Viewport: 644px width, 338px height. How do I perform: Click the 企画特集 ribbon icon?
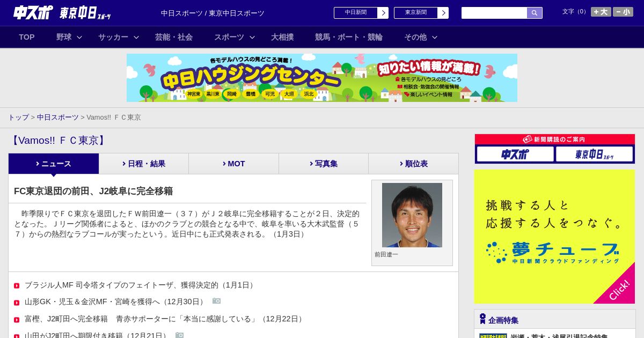(482, 319)
